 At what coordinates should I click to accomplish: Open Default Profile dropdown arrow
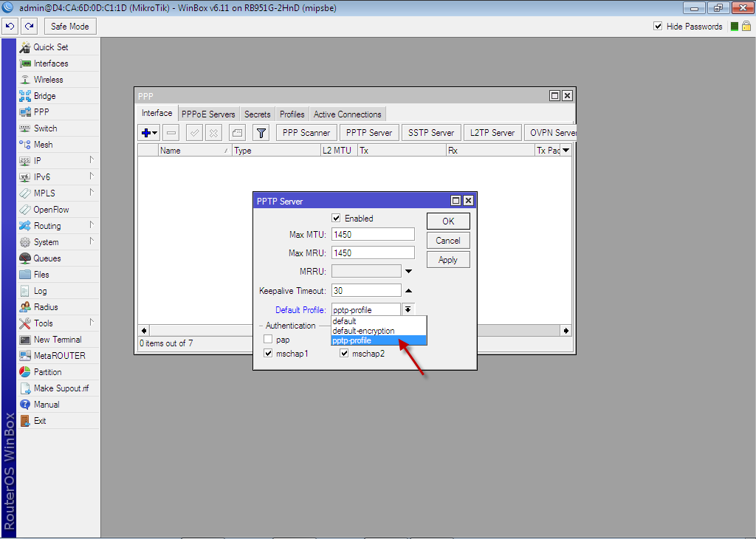pyautogui.click(x=408, y=309)
